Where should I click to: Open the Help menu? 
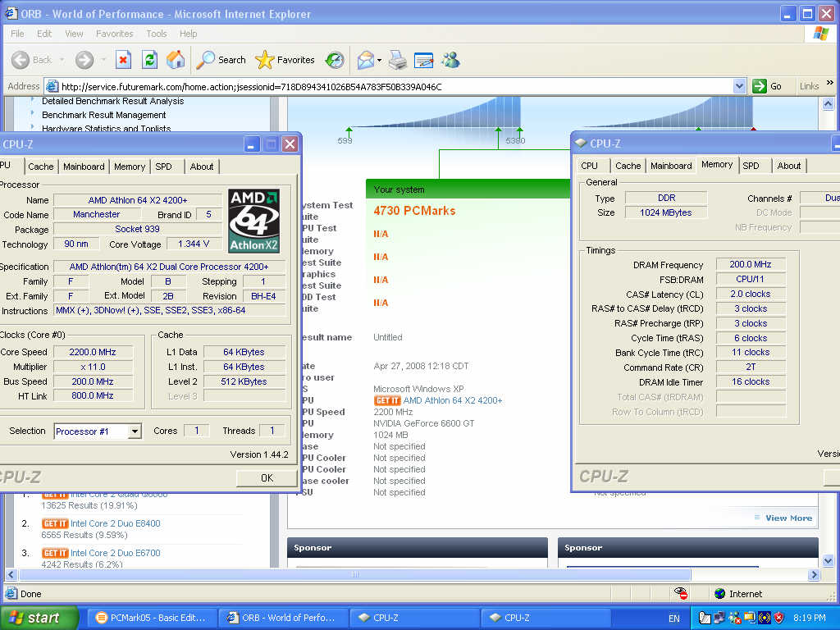point(188,34)
